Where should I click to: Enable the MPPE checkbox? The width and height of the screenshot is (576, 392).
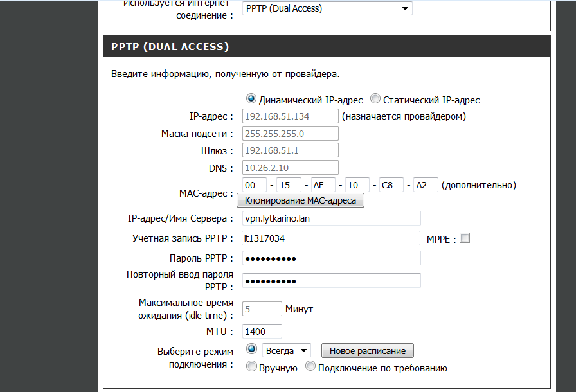(465, 238)
